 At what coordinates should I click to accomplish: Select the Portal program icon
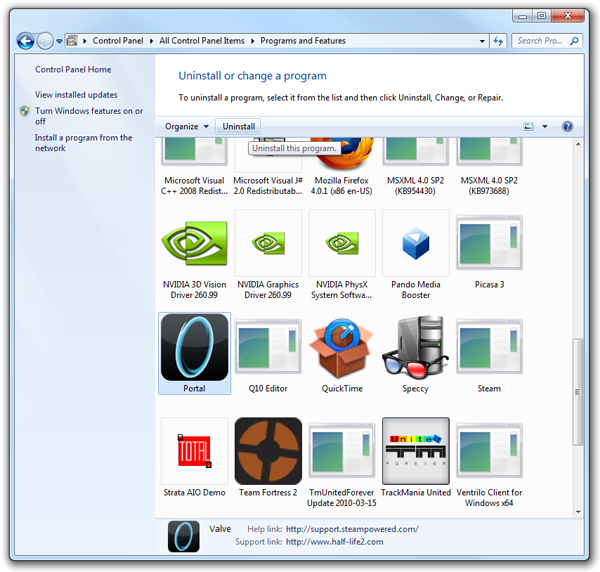click(194, 347)
